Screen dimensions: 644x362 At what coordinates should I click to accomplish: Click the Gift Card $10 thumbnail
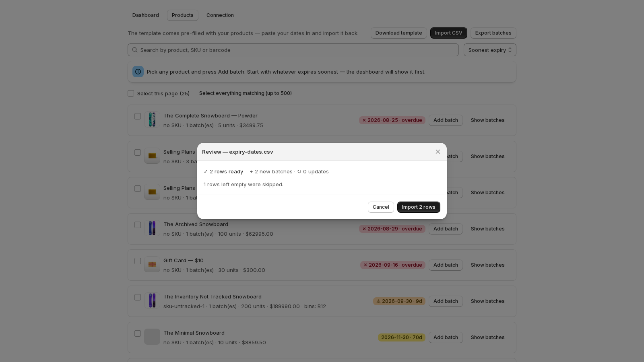[152, 264]
